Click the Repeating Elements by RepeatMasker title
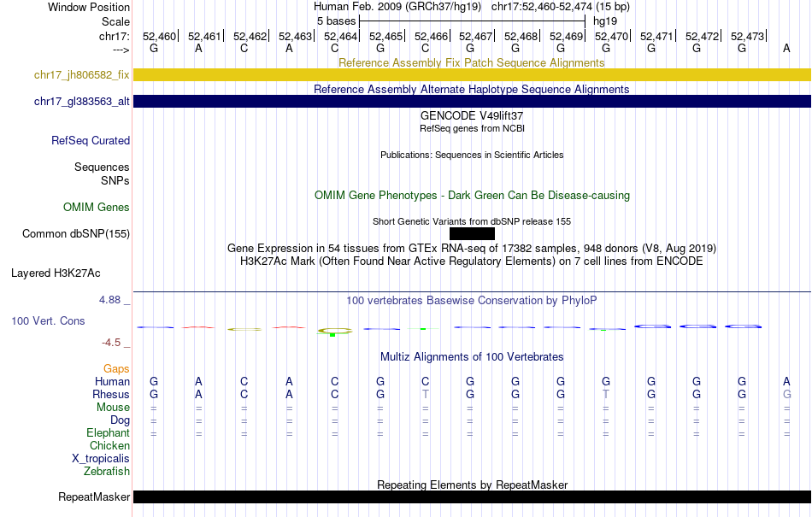 tap(473, 485)
